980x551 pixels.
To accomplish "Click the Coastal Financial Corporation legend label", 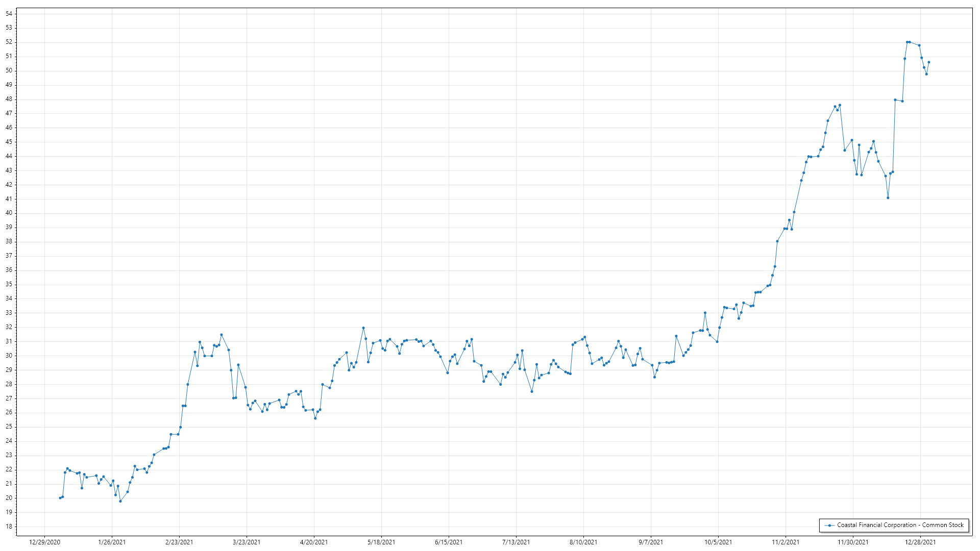I will [900, 525].
